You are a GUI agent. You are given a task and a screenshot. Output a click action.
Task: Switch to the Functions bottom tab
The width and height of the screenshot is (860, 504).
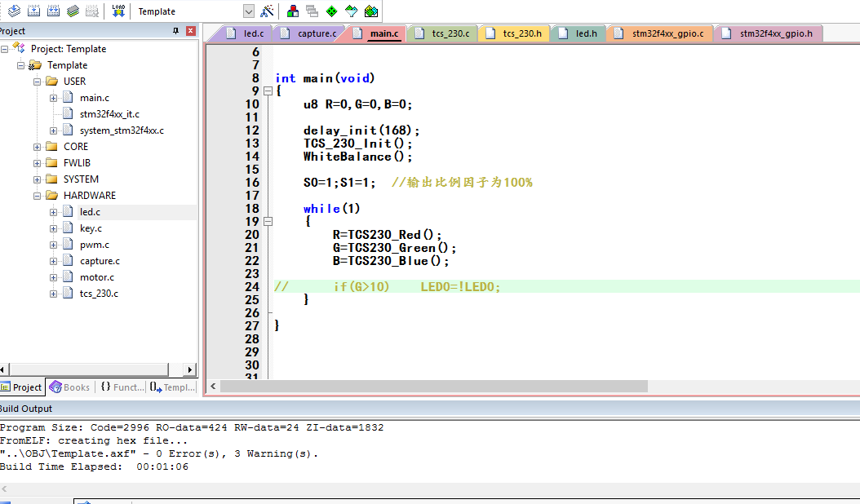(x=122, y=387)
